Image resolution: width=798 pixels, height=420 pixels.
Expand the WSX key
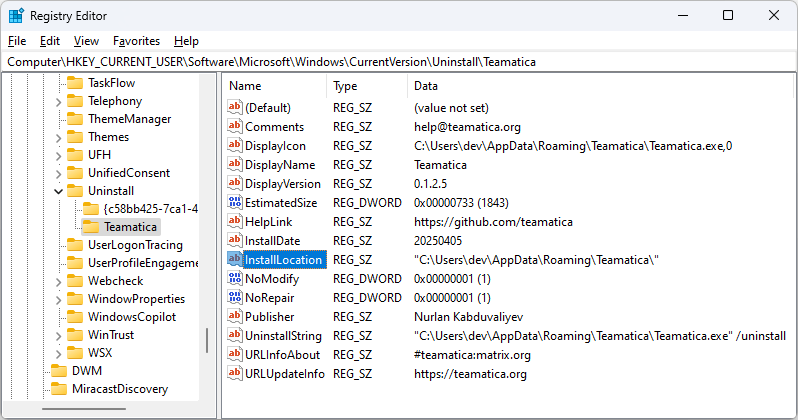click(x=59, y=353)
